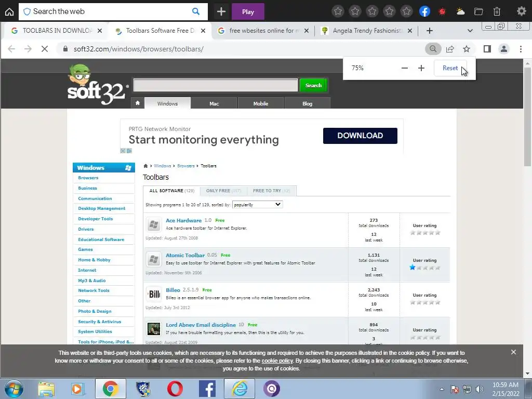
Task: Select the Blog navigation tab
Action: point(307,103)
